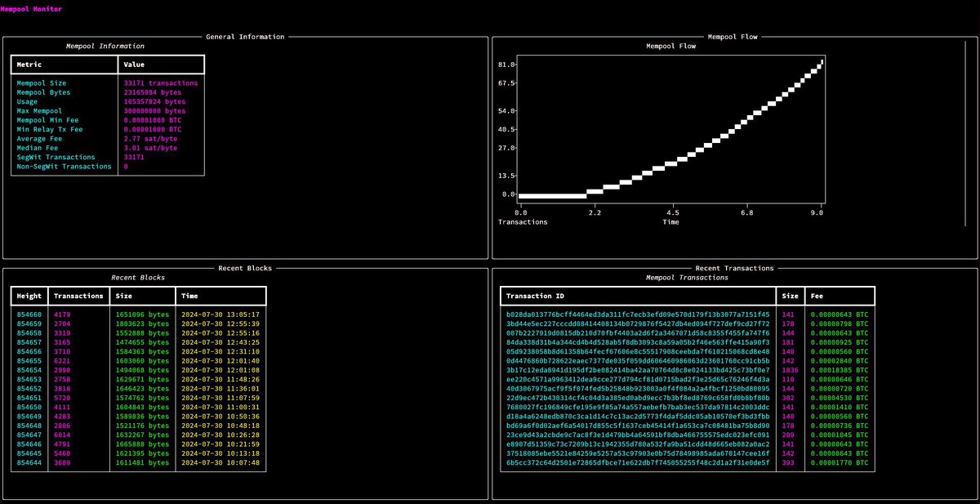
Task: Click the 'Mempool Flow' panel title in border
Action: [734, 37]
